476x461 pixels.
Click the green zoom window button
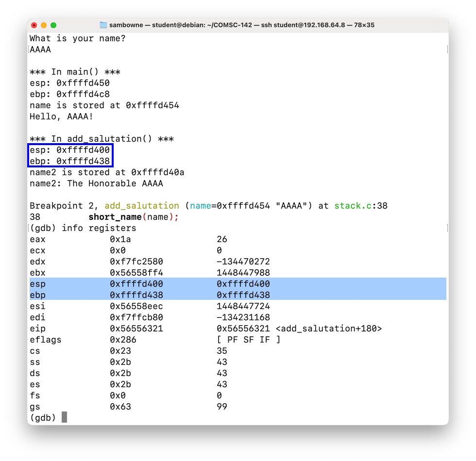click(53, 25)
